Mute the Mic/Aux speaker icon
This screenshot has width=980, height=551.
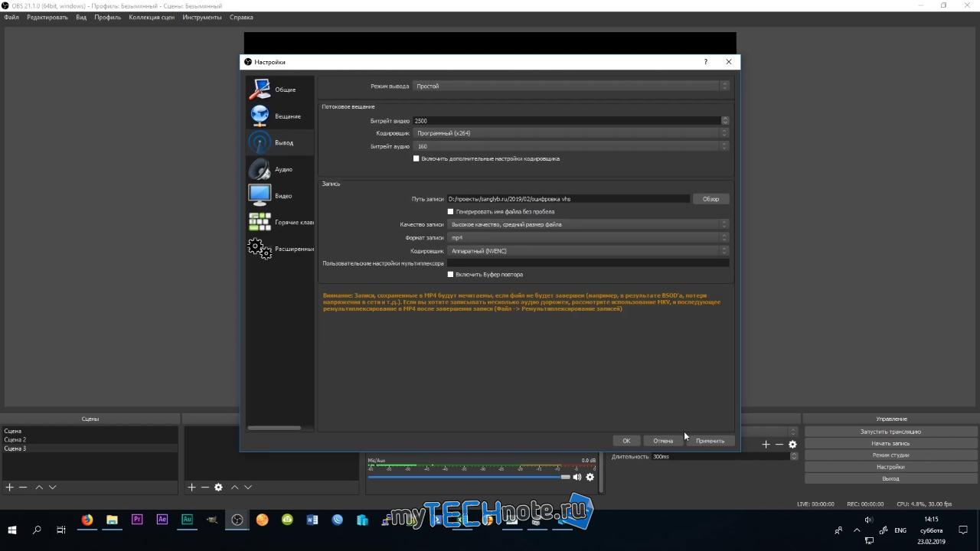577,477
